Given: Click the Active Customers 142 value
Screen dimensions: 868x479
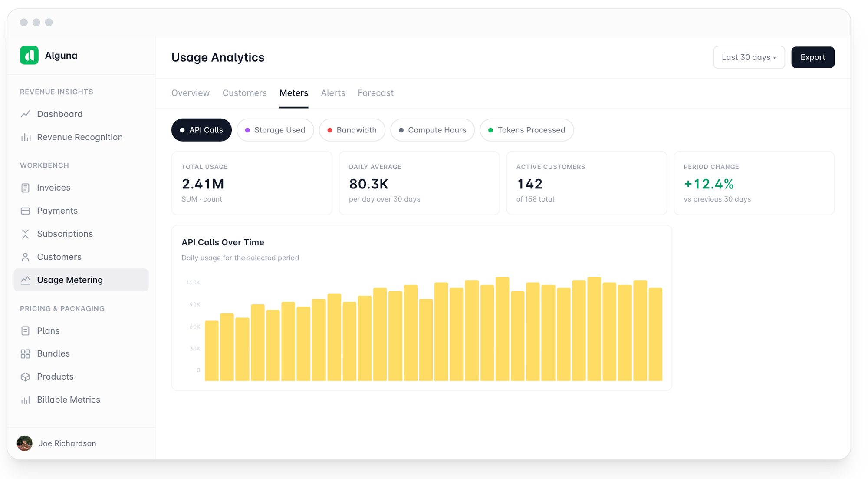Looking at the screenshot, I should [529, 184].
